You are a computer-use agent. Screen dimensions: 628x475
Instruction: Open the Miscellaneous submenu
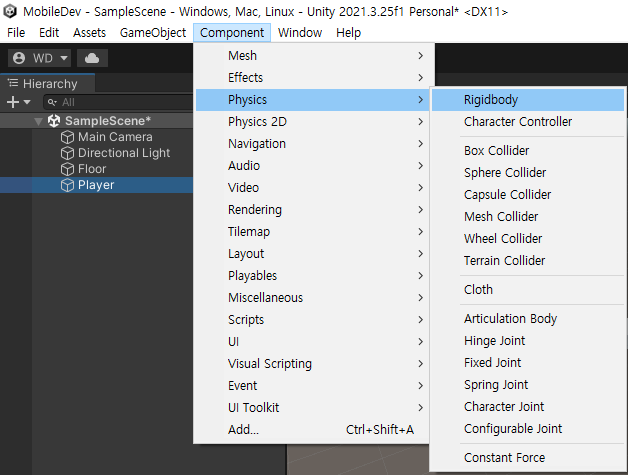coord(312,298)
